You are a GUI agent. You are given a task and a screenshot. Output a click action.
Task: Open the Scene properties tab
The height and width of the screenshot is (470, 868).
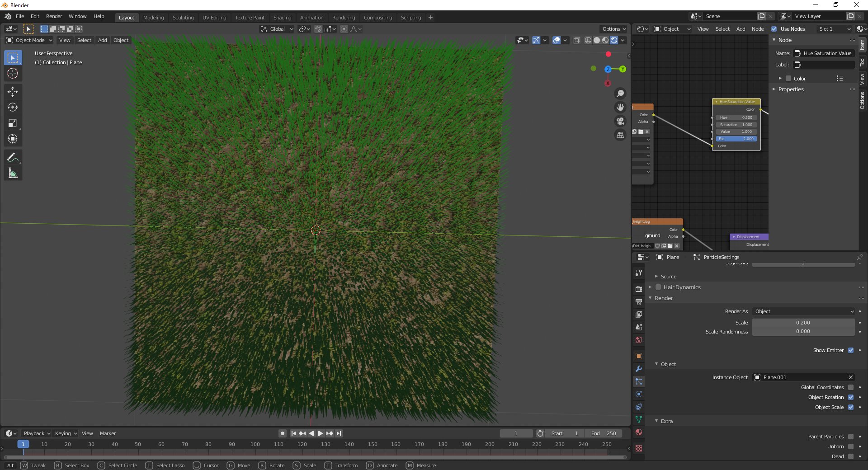pyautogui.click(x=639, y=327)
